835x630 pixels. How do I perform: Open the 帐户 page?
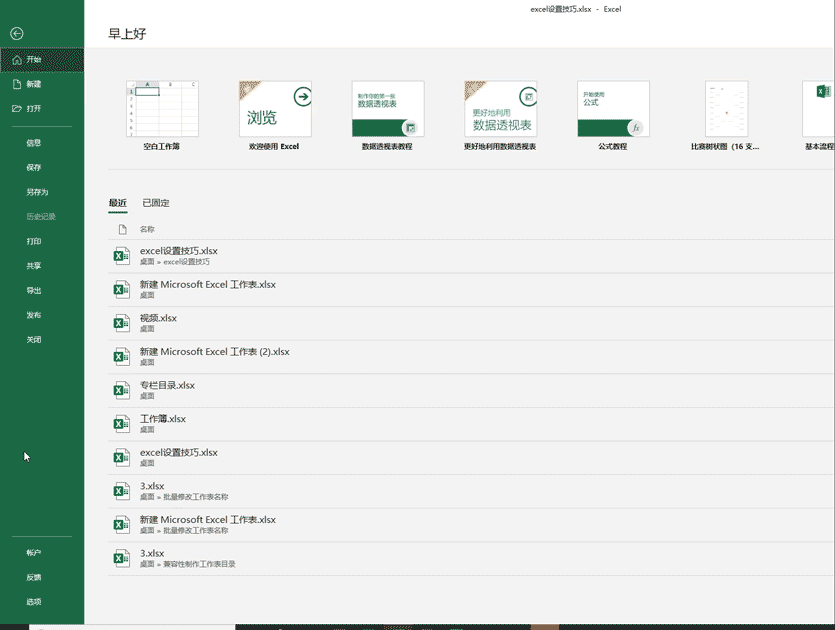[x=42, y=553]
